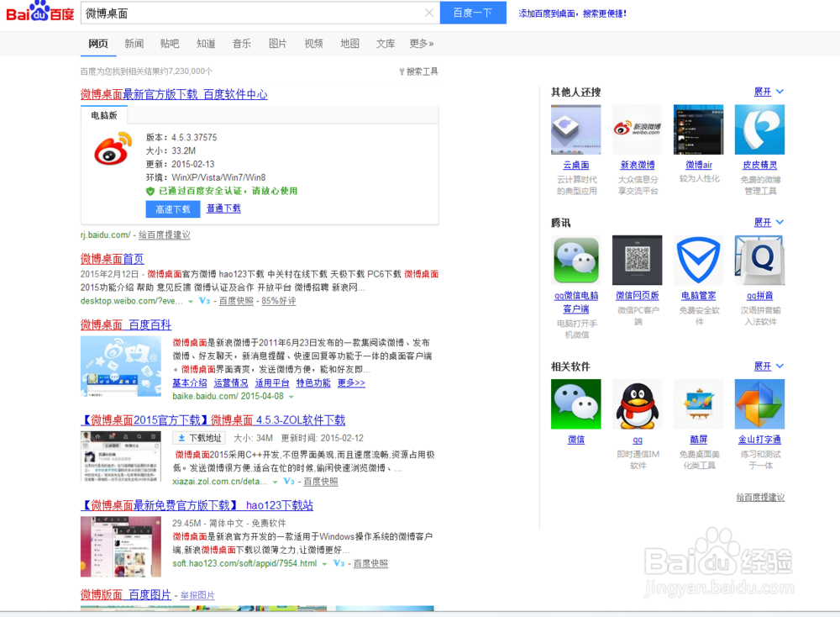840x617 pixels.
Task: Click the V3 badge beside desktop.weibo.com
Action: pyautogui.click(x=204, y=301)
